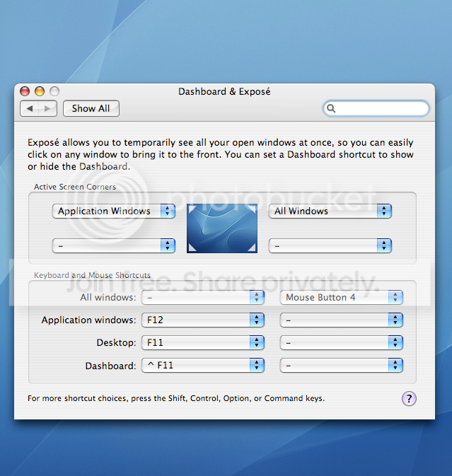Open Desktop mouse shortcut popup
Screen dimensions: 452x476
(342, 343)
